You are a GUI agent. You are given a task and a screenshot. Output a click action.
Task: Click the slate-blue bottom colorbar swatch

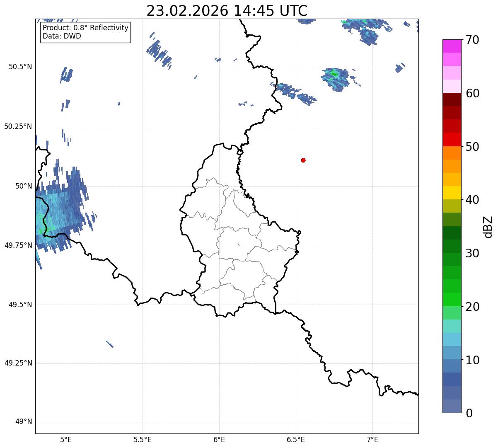[x=452, y=406]
